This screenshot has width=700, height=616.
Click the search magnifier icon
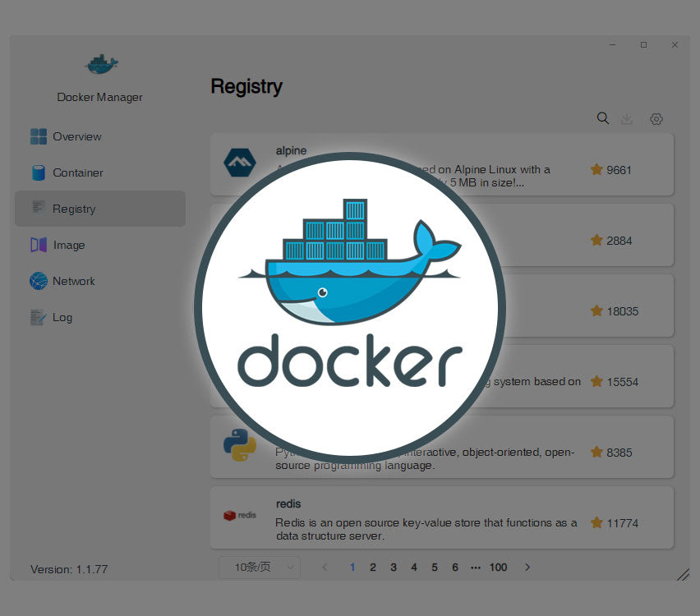pyautogui.click(x=602, y=118)
